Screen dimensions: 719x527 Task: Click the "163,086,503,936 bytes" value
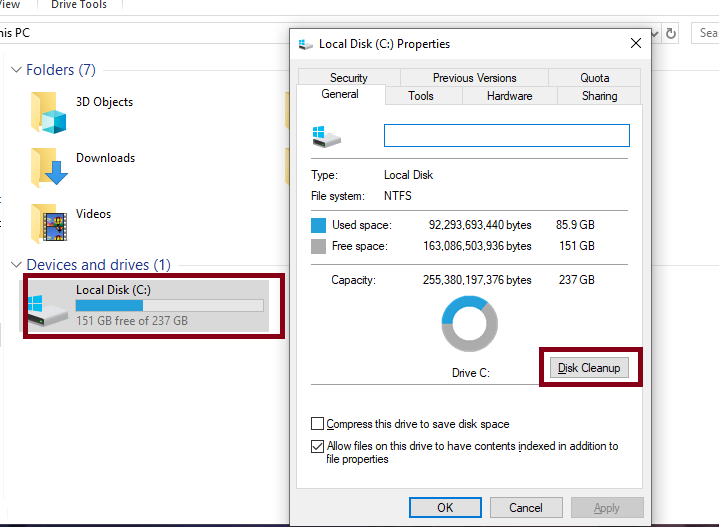tap(477, 246)
